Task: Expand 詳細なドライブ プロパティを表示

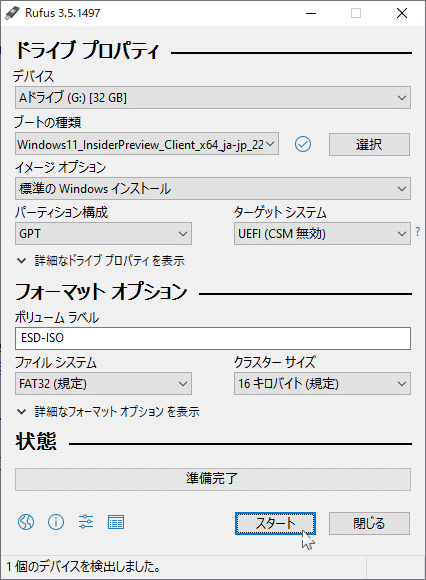Action: [101, 261]
